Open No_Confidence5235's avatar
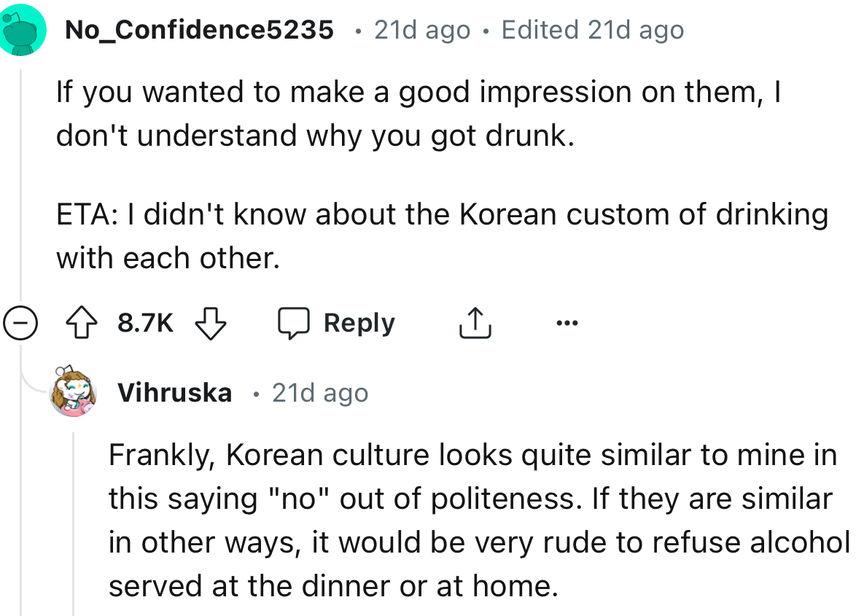856x616 pixels. coord(23,28)
